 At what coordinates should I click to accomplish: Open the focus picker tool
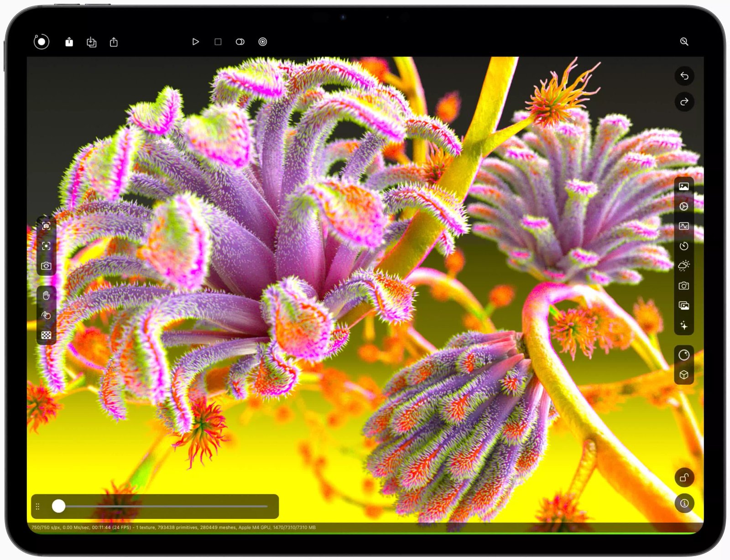point(46,245)
